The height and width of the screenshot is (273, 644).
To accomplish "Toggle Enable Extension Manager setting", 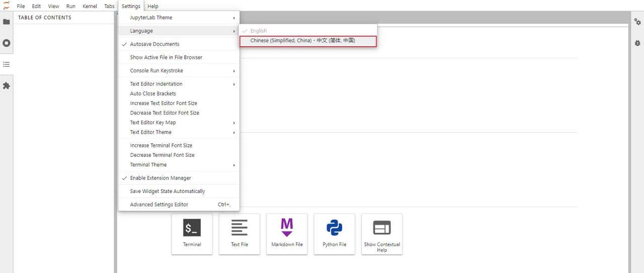I will tap(179, 178).
